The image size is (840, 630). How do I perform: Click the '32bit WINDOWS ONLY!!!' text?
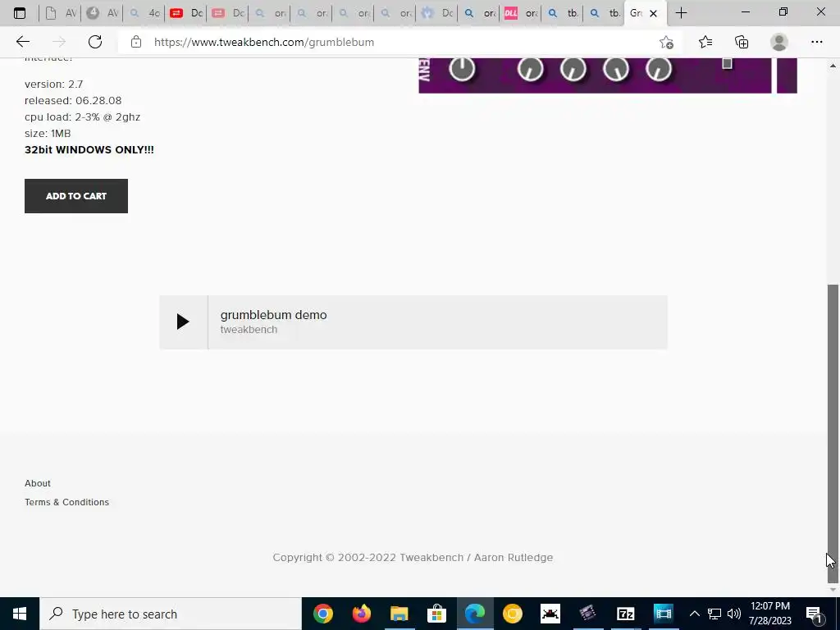[x=89, y=150]
